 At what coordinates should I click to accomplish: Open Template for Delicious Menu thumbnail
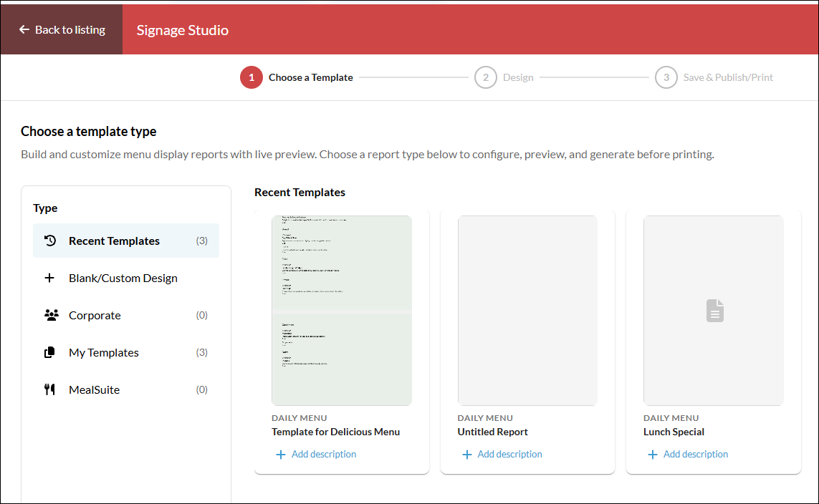click(x=342, y=311)
